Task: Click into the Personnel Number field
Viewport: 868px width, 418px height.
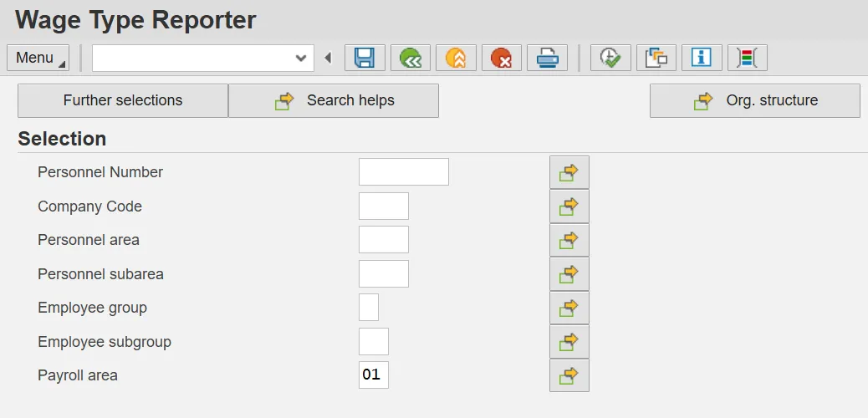Action: point(403,172)
